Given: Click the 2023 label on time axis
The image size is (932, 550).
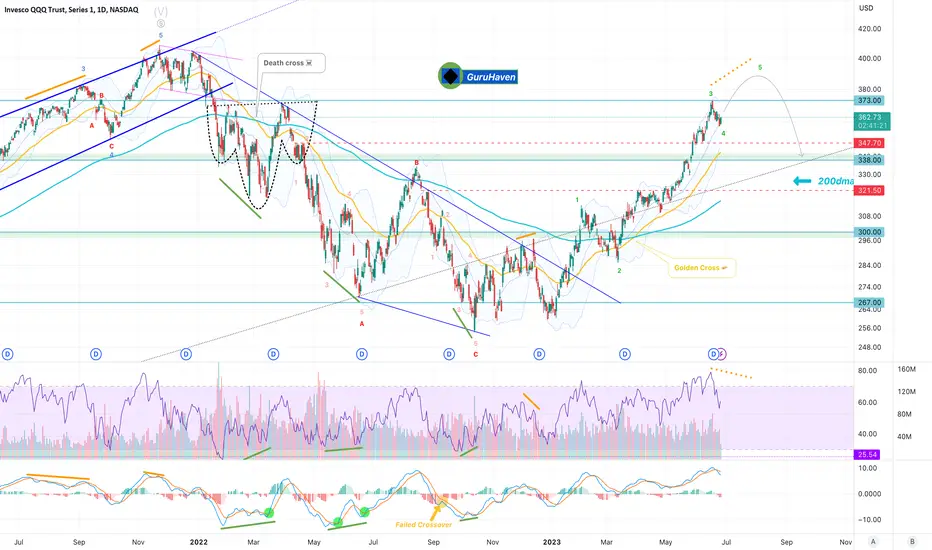Looking at the screenshot, I should 552,542.
